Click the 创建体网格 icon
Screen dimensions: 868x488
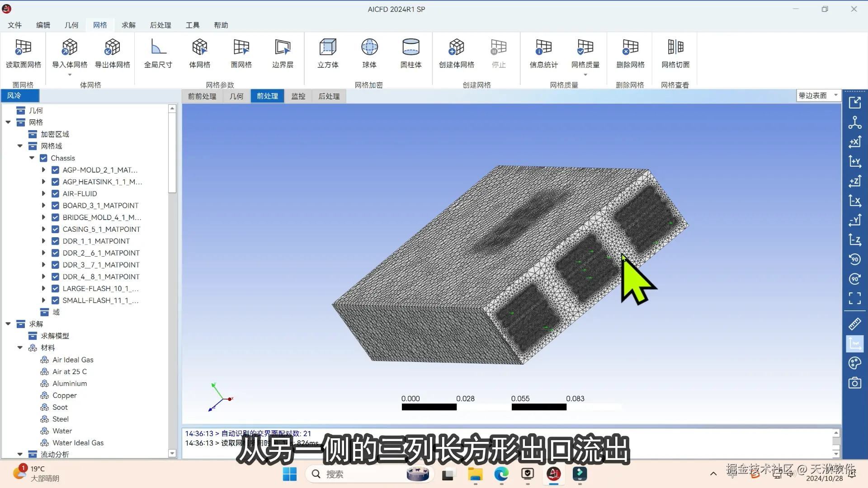pyautogui.click(x=456, y=48)
